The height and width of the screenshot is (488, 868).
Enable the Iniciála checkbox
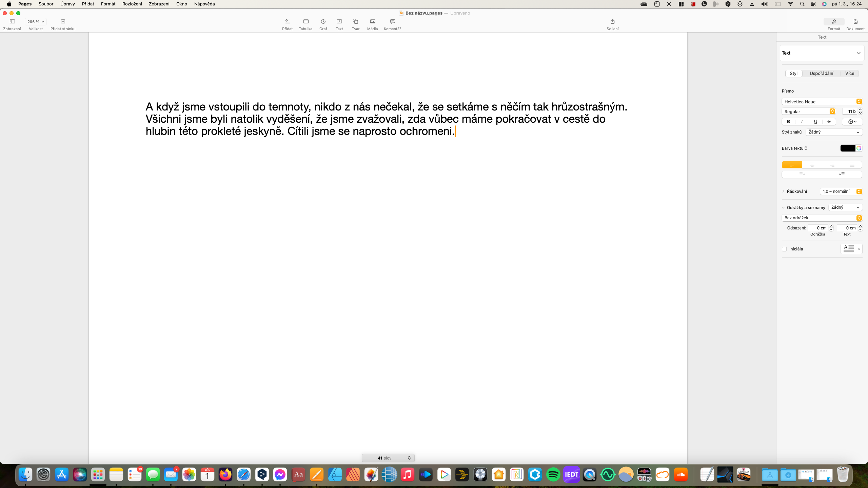point(784,249)
